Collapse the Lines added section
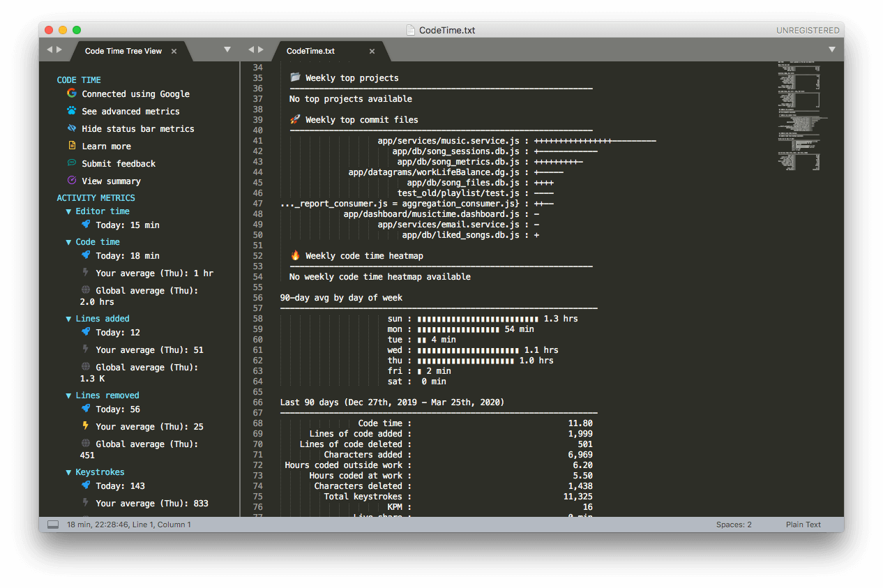This screenshot has height=588, width=883. click(68, 319)
